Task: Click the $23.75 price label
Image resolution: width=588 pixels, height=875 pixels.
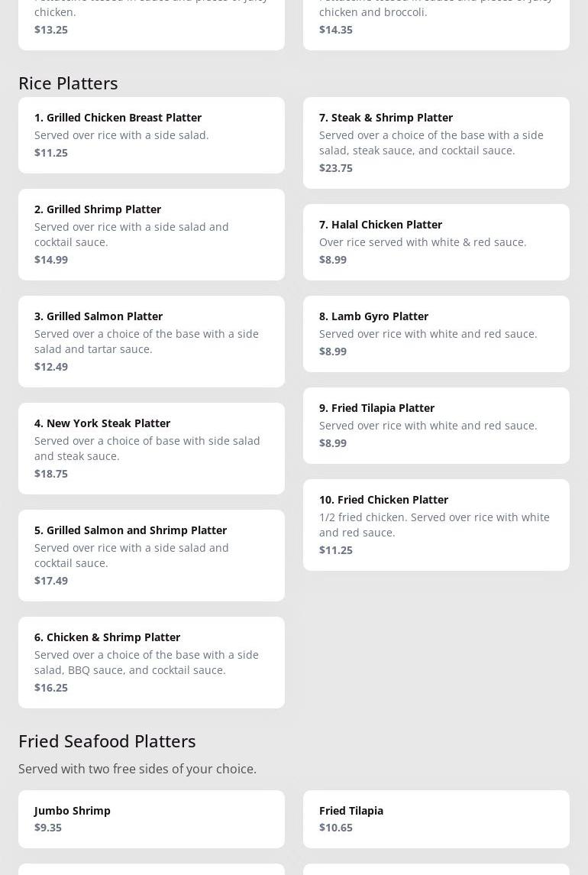Action: (x=336, y=168)
